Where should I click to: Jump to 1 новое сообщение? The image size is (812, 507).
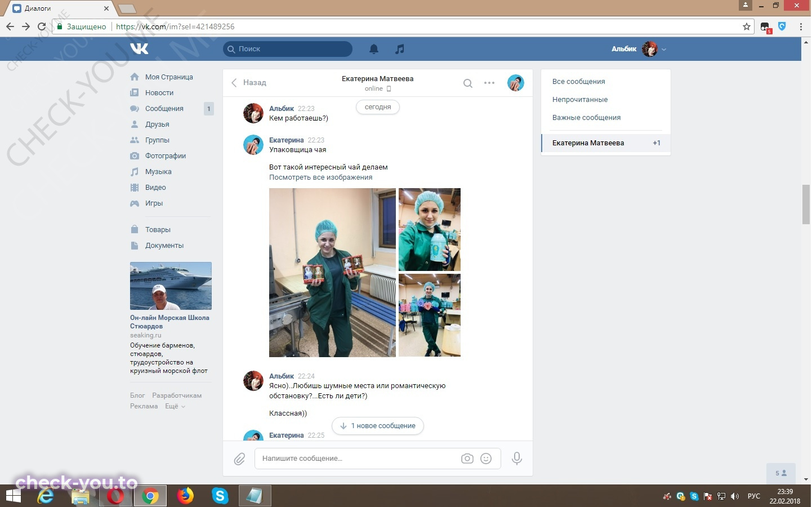click(x=378, y=426)
